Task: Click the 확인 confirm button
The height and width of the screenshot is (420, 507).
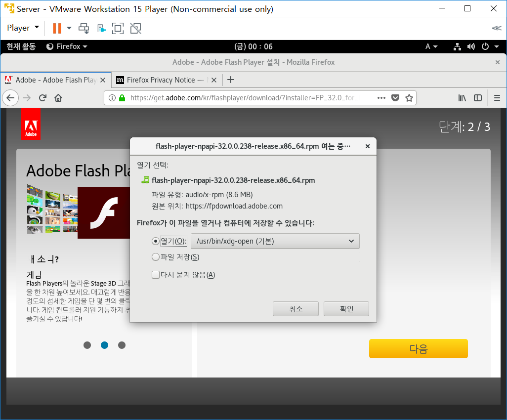Action: [346, 309]
